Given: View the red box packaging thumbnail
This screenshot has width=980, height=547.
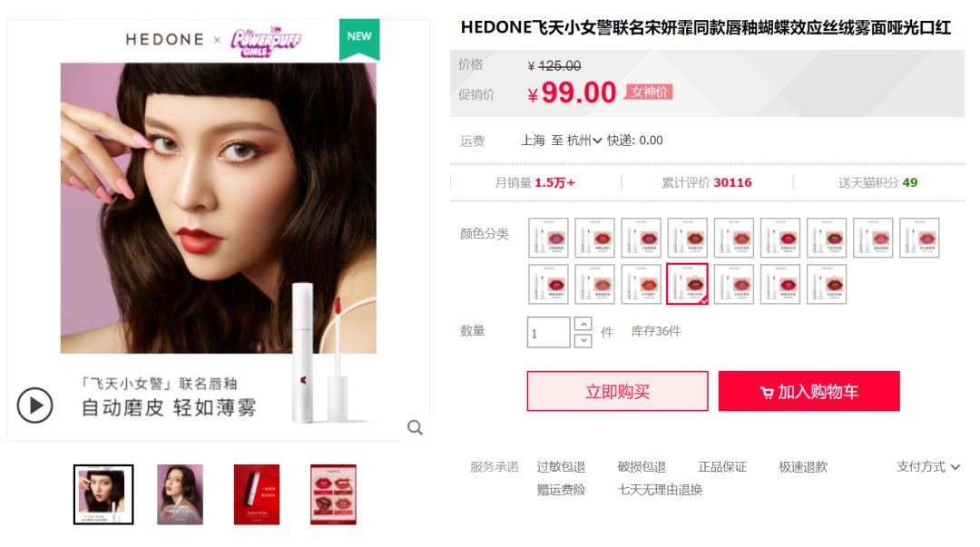Looking at the screenshot, I should click(x=256, y=494).
